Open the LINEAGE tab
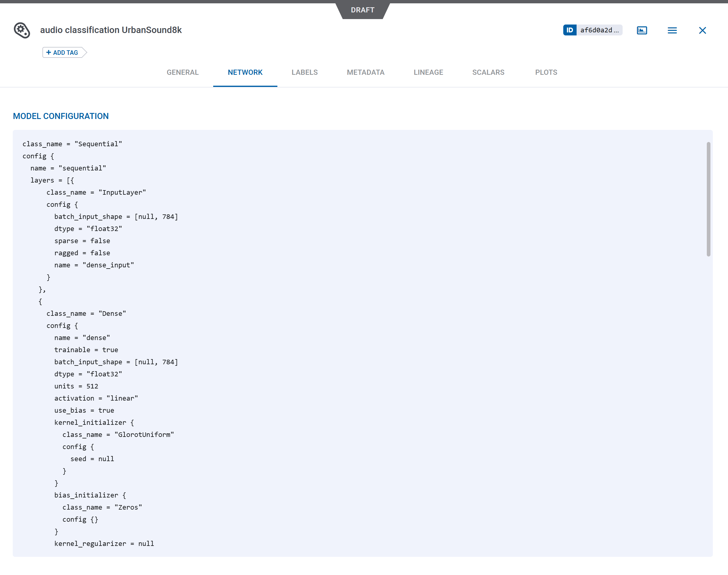The image size is (728, 575). [x=428, y=72]
